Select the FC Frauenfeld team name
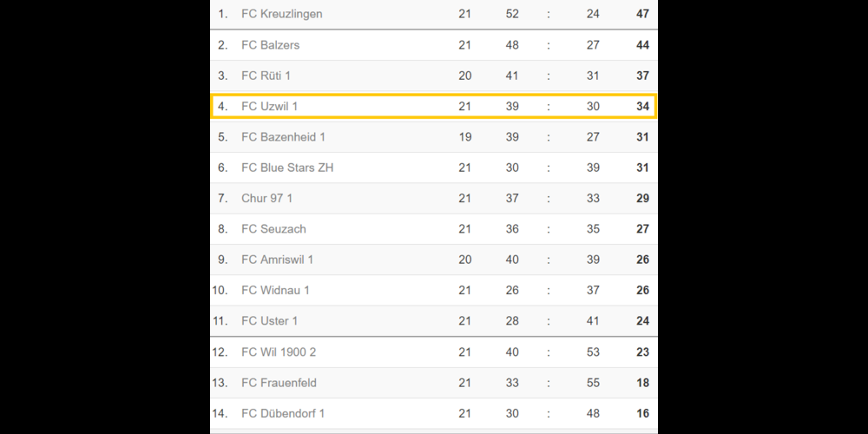This screenshot has height=434, width=868. (279, 383)
